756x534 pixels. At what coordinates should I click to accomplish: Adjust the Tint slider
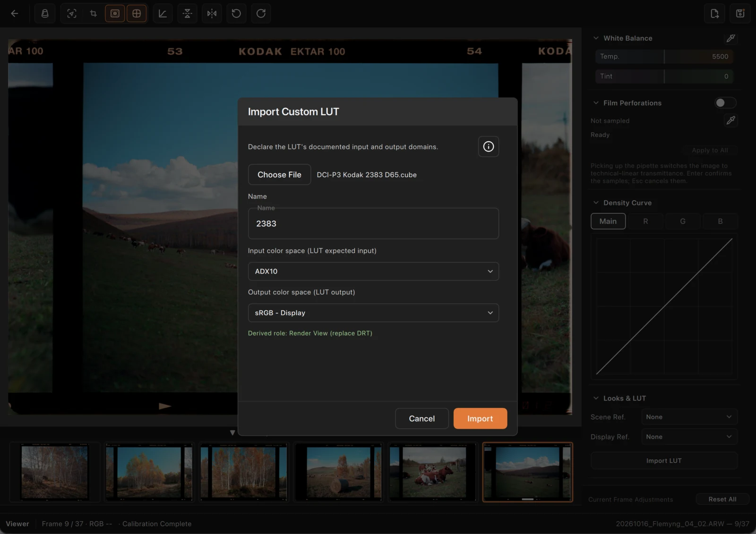tap(664, 76)
